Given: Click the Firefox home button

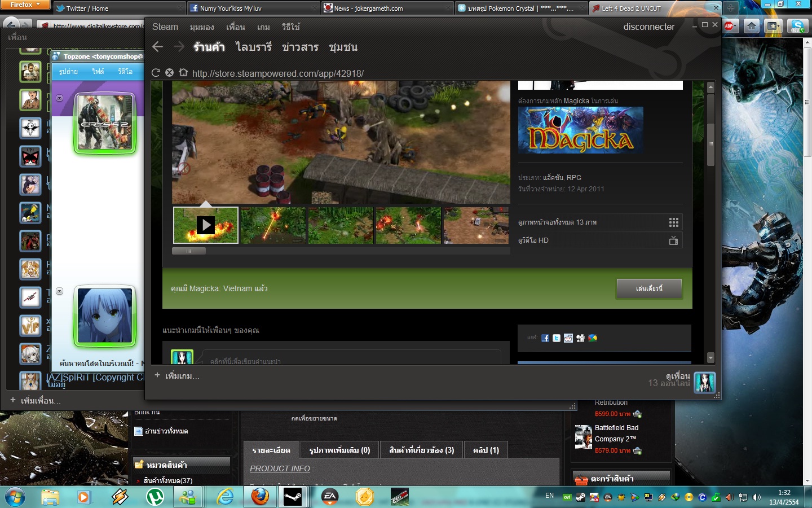Looking at the screenshot, I should (752, 26).
